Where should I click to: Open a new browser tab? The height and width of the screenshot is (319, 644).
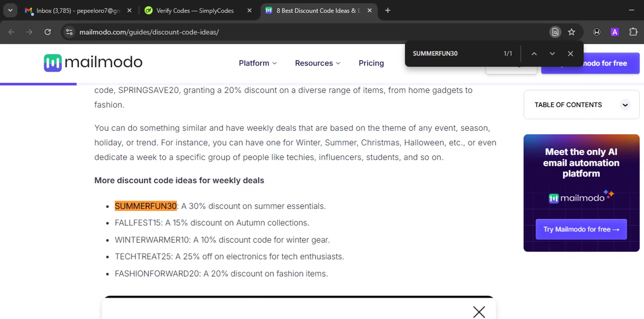pyautogui.click(x=388, y=10)
